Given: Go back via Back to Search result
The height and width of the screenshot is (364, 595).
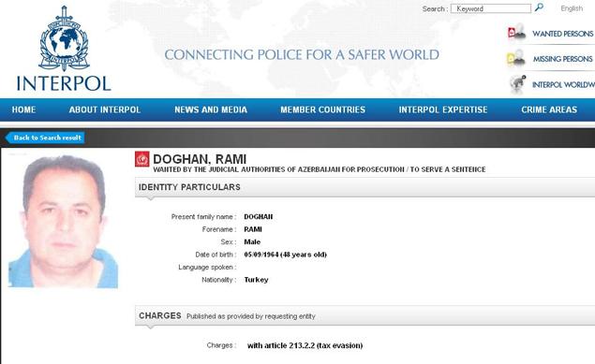Looking at the screenshot, I should point(45,138).
